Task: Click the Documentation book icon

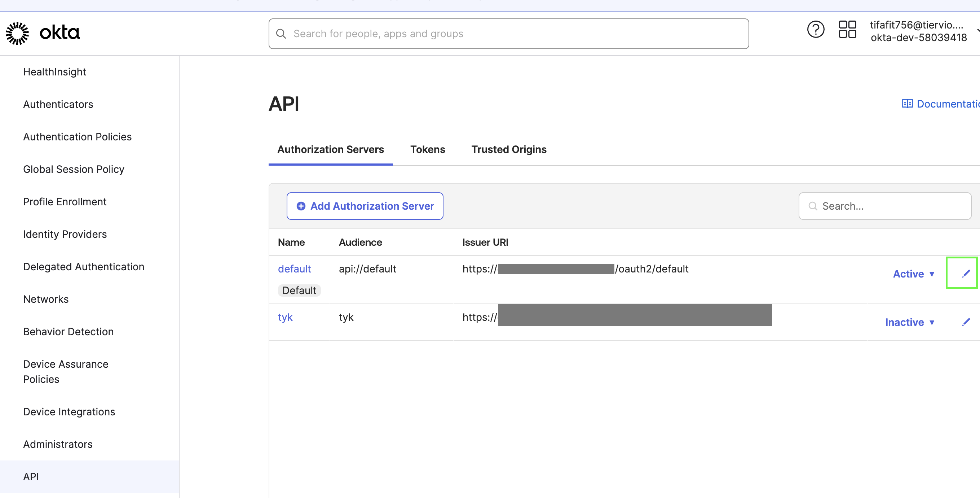Action: point(907,104)
